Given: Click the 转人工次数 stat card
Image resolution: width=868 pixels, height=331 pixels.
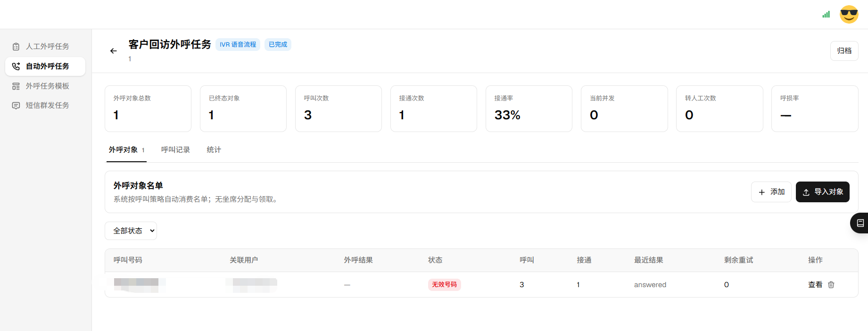Looking at the screenshot, I should tap(719, 108).
